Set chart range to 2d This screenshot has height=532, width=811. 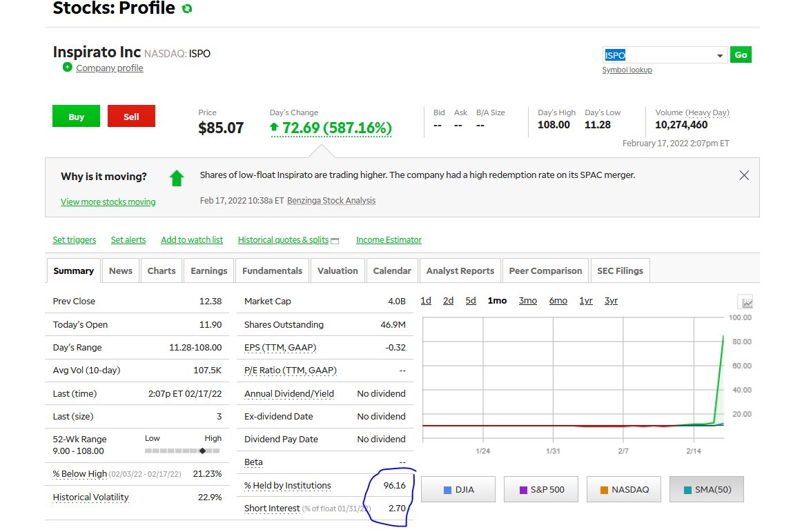[449, 301]
